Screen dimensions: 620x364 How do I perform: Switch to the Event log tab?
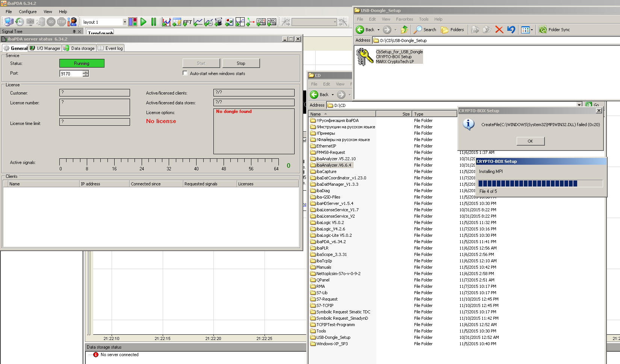(x=110, y=48)
